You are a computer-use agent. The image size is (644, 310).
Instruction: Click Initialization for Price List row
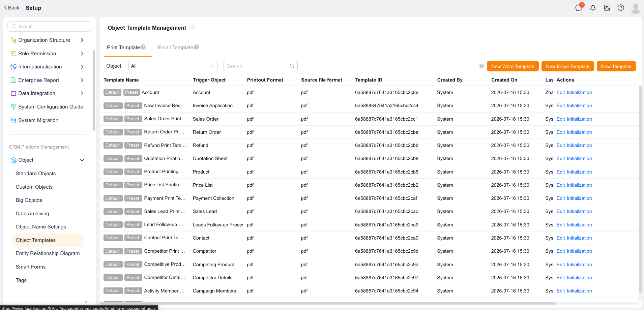point(579,185)
